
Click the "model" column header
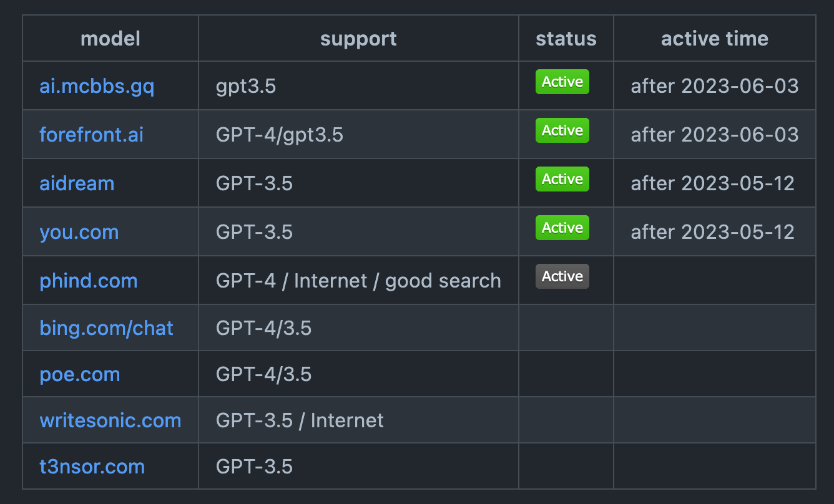pyautogui.click(x=110, y=39)
